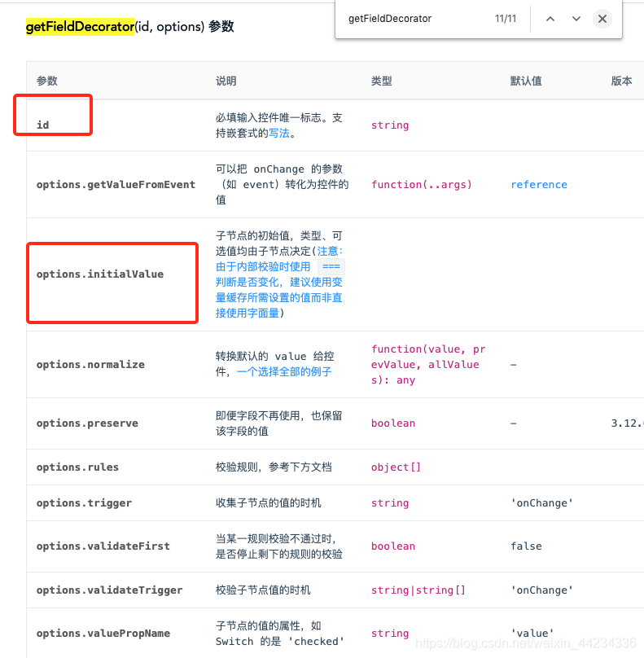The height and width of the screenshot is (658, 644).
Task: Click options.initialValue parameter name
Action: (x=100, y=274)
